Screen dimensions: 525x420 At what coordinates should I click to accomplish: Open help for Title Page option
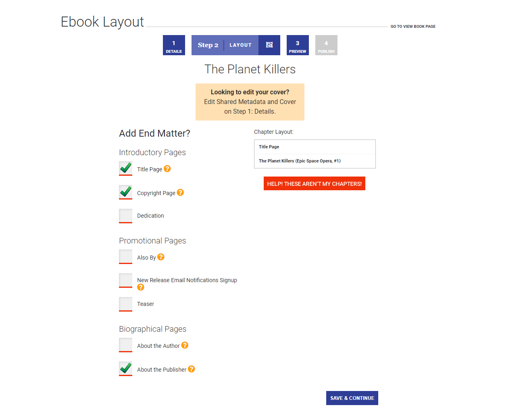[x=167, y=168]
